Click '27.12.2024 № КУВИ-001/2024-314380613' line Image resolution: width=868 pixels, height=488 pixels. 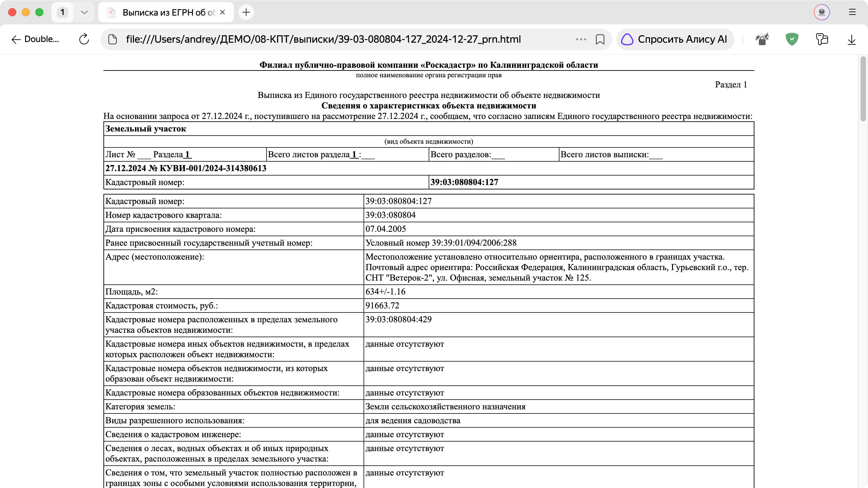point(186,168)
